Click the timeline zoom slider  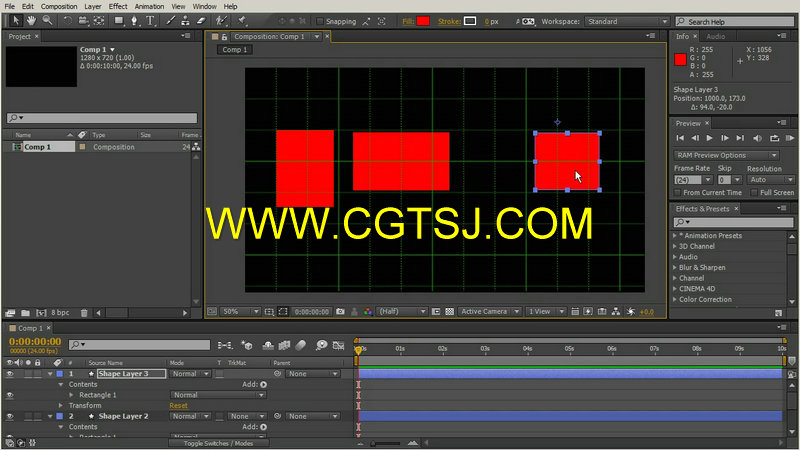(x=386, y=443)
